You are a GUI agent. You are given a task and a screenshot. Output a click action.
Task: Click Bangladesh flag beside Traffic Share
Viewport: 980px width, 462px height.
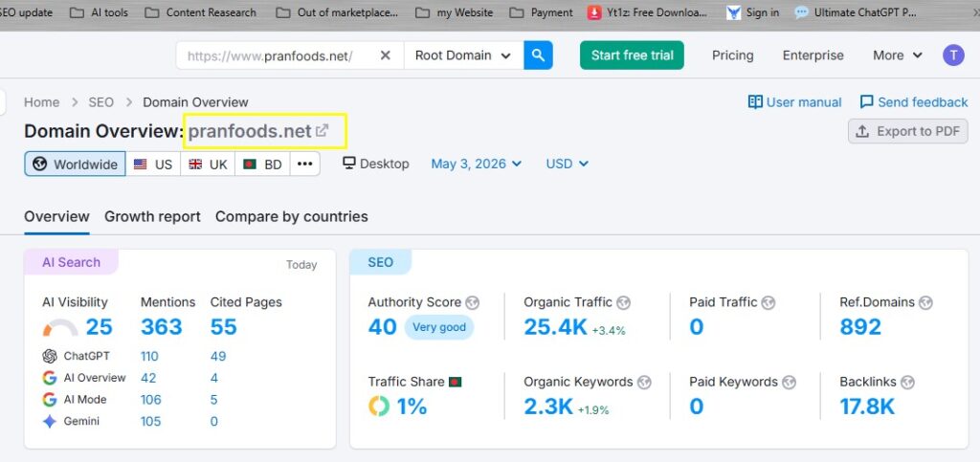(455, 382)
